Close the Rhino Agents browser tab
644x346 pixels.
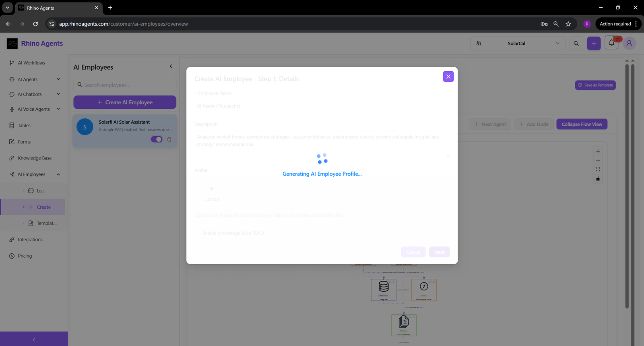(97, 8)
